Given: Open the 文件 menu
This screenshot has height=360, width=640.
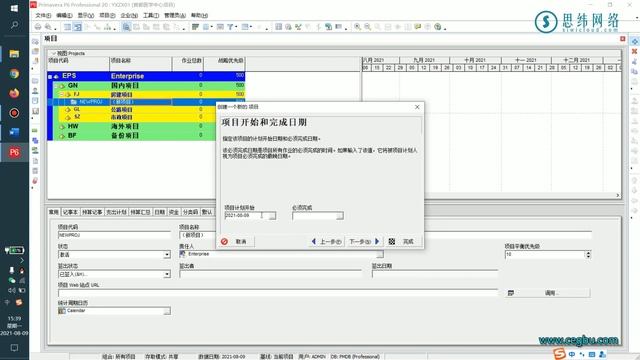Looking at the screenshot, I should pyautogui.click(x=43, y=16).
